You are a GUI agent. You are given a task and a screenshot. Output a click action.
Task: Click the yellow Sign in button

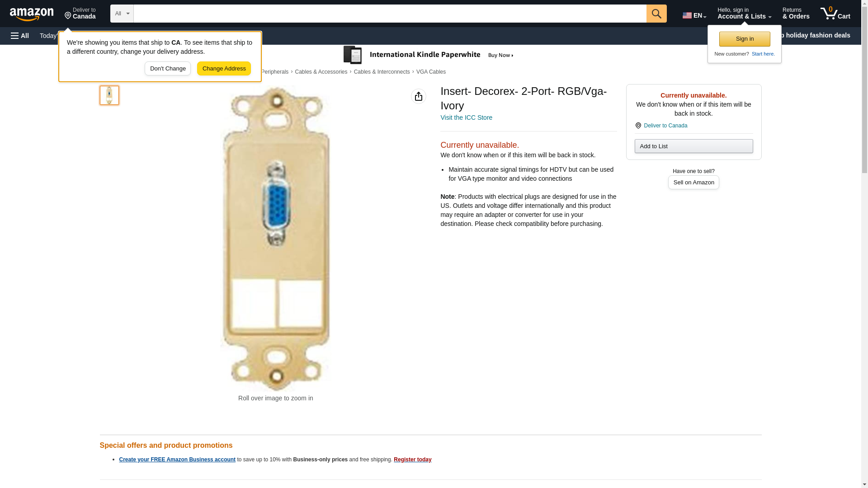point(745,39)
